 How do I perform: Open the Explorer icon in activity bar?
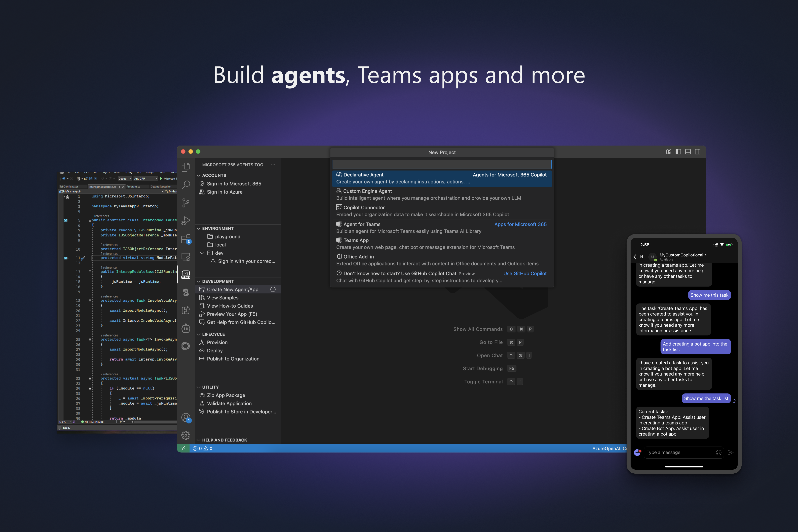(x=186, y=167)
